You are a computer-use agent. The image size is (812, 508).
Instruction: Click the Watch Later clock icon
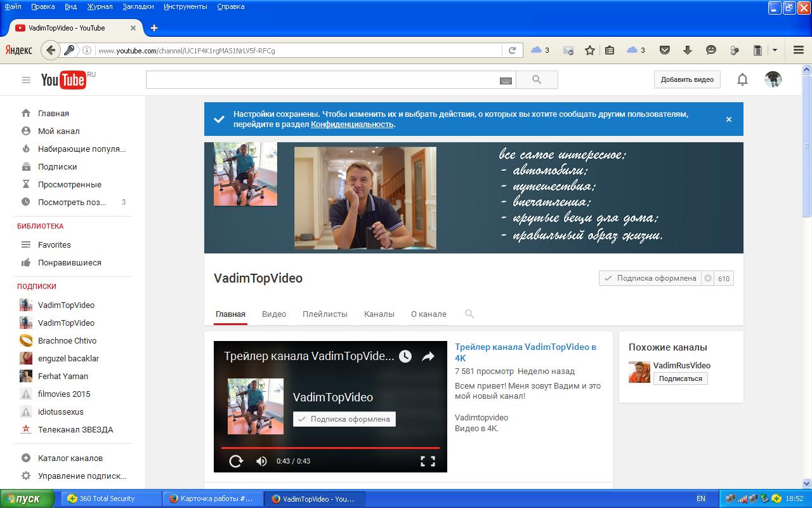point(405,356)
